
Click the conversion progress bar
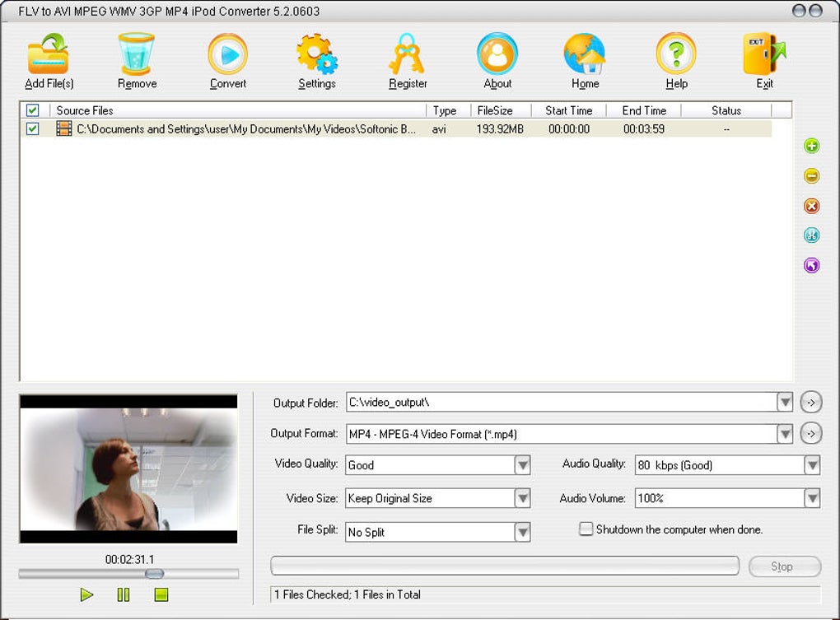click(505, 566)
